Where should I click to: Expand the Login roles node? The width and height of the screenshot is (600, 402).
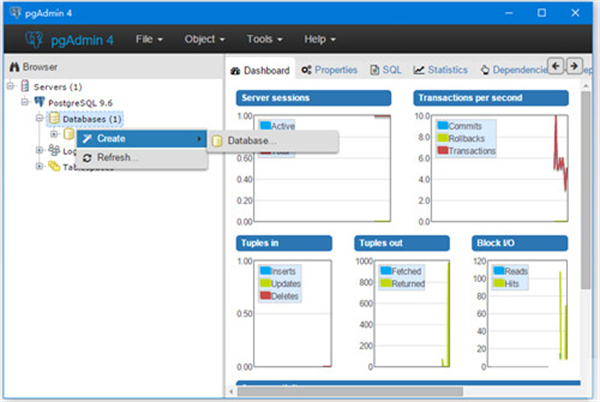(39, 150)
